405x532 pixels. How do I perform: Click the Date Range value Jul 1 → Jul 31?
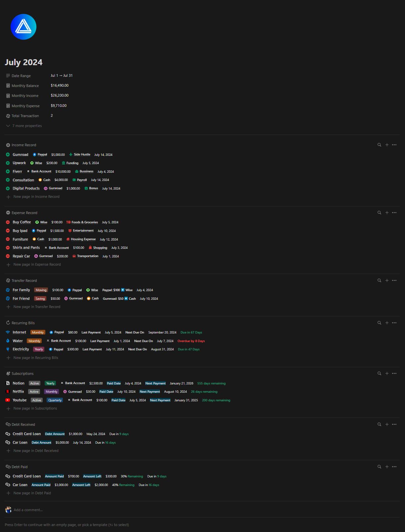tap(62, 75)
